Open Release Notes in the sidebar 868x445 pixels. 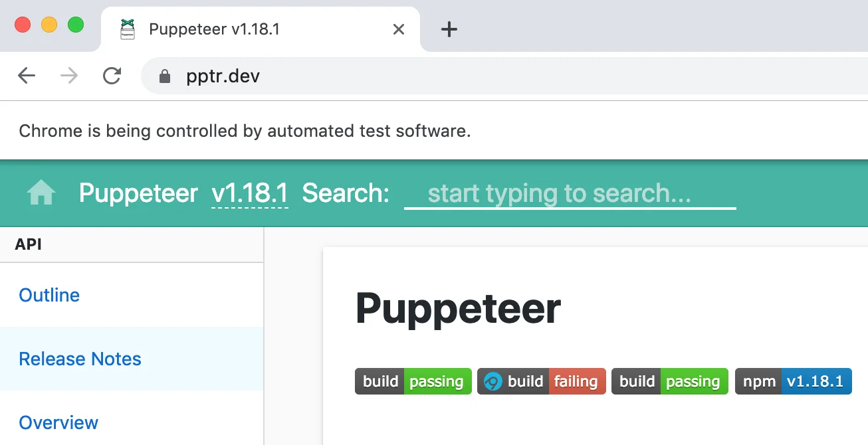[80, 359]
